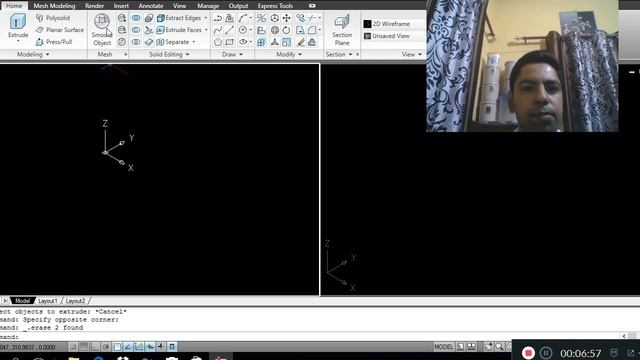The height and width of the screenshot is (360, 640).
Task: Expand the Modeling panel
Action: click(33, 54)
